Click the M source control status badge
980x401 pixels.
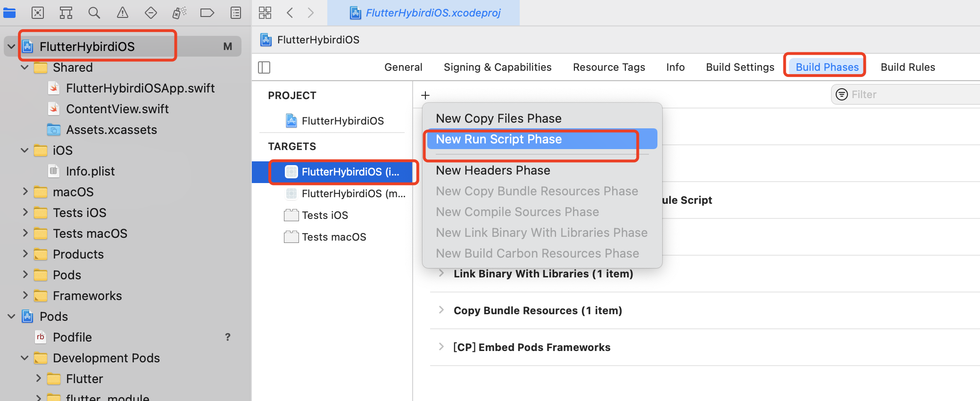coord(228,46)
